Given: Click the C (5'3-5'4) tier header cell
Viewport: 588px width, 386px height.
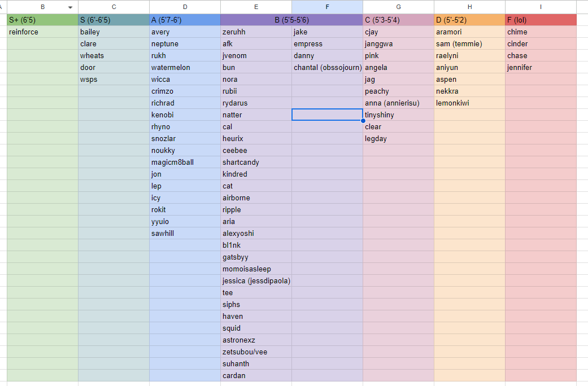Looking at the screenshot, I should click(398, 20).
